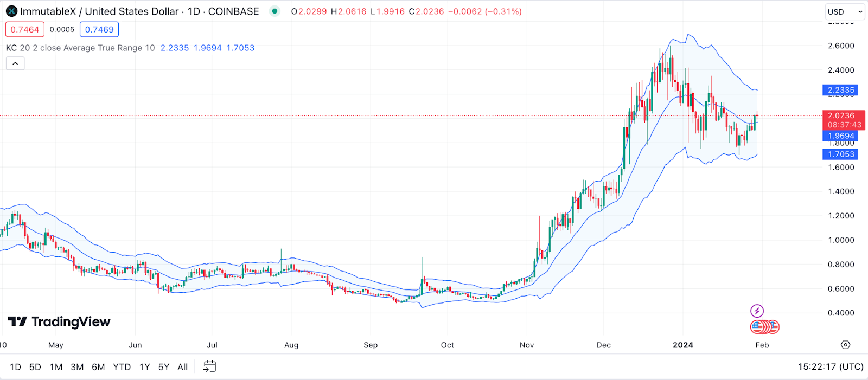Click the 2.6000 price axis label
The image size is (868, 380).
(841, 46)
